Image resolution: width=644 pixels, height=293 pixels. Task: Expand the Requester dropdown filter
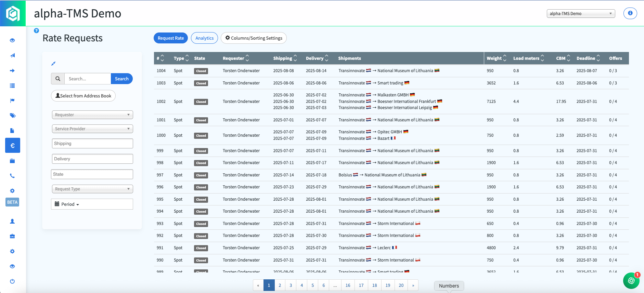(92, 115)
